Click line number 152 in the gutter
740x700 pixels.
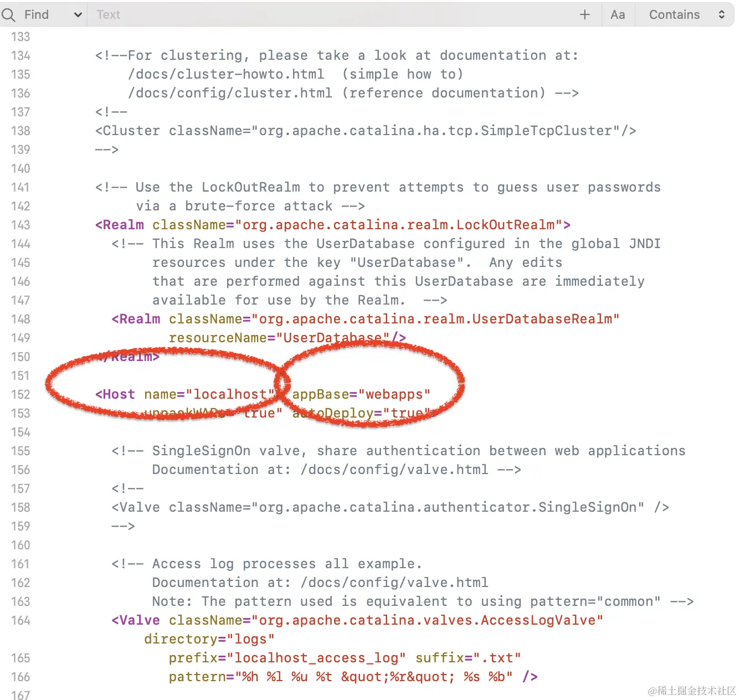click(x=20, y=394)
